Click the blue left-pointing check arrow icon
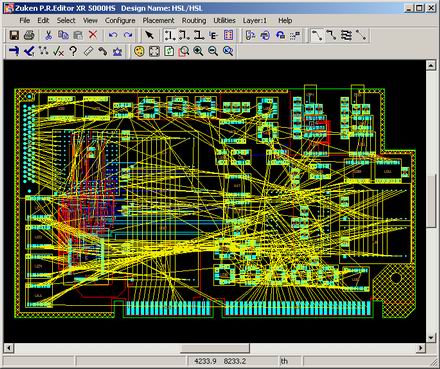440x369 pixels. click(29, 51)
